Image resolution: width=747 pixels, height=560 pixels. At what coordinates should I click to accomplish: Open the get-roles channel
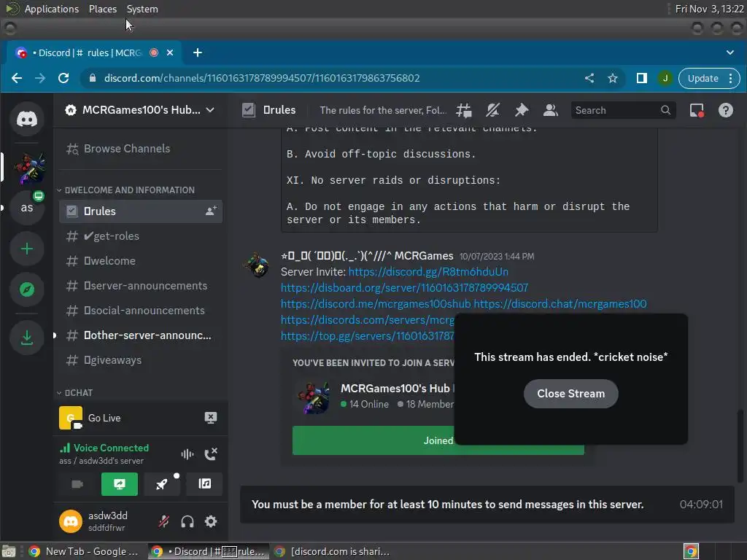click(141, 236)
